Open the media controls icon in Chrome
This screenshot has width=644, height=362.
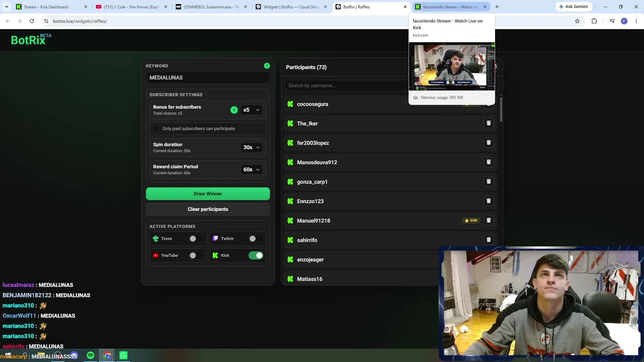pos(612,21)
